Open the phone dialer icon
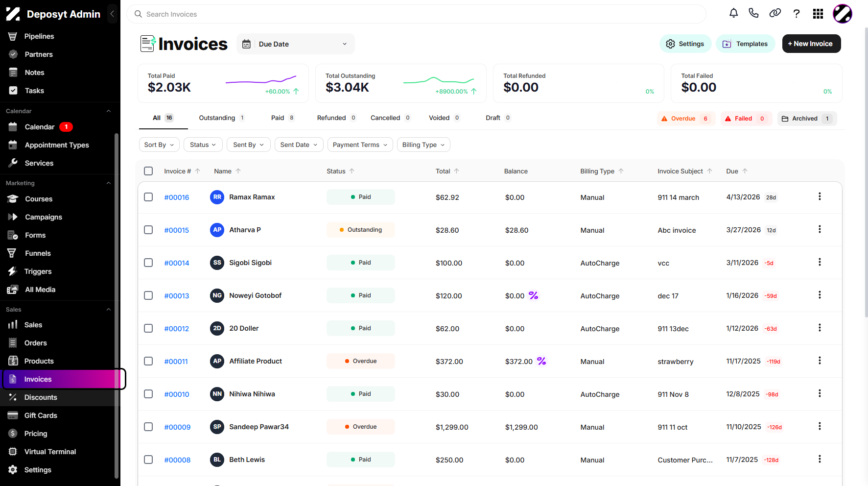The height and width of the screenshot is (486, 868). pos(754,13)
